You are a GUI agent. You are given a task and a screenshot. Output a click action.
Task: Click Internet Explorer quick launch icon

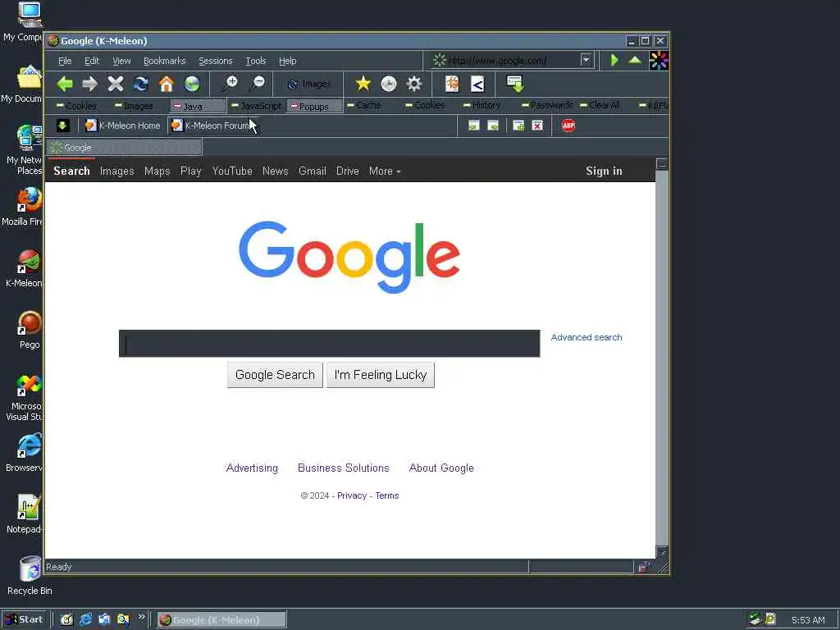pos(85,619)
